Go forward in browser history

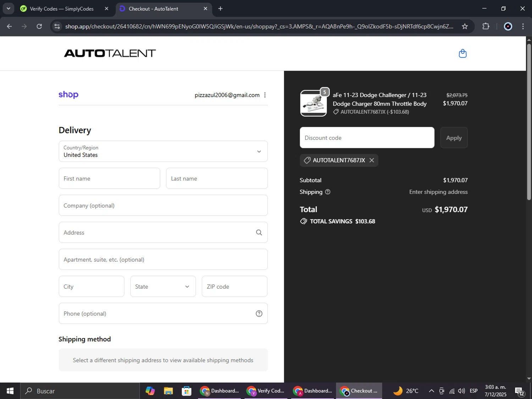[24, 26]
